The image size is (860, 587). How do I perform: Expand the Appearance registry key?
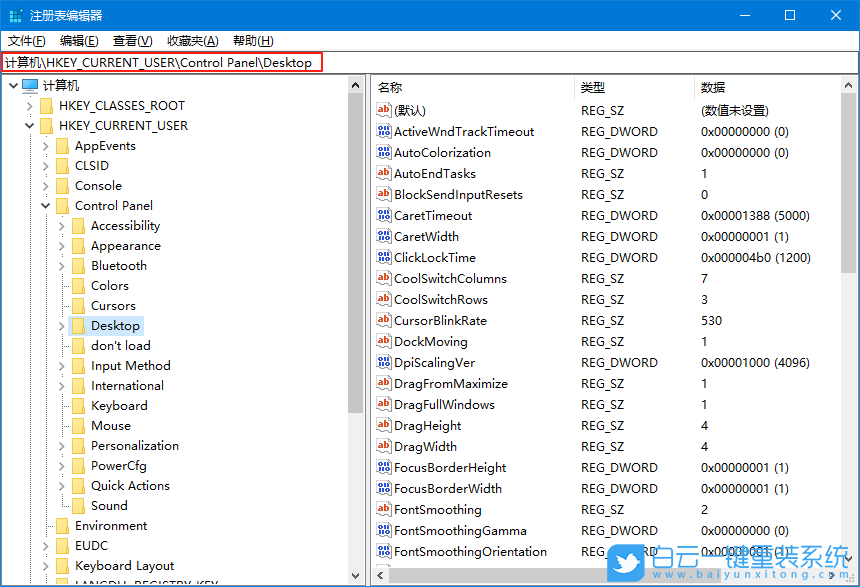coord(62,245)
